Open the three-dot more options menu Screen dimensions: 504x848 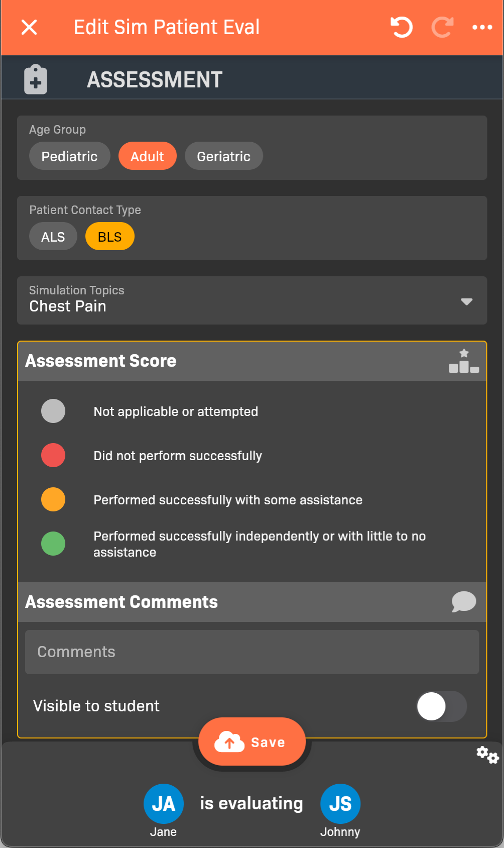coord(482,27)
